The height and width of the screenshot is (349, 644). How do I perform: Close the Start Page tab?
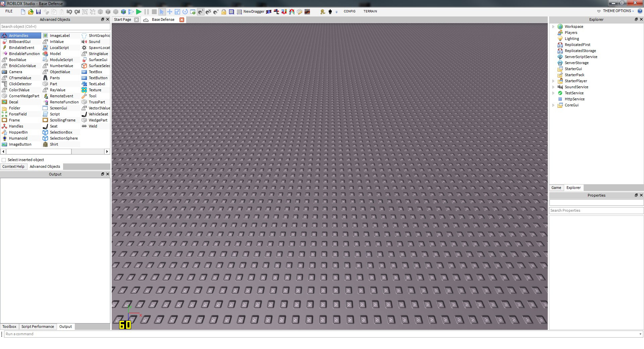[x=137, y=20]
